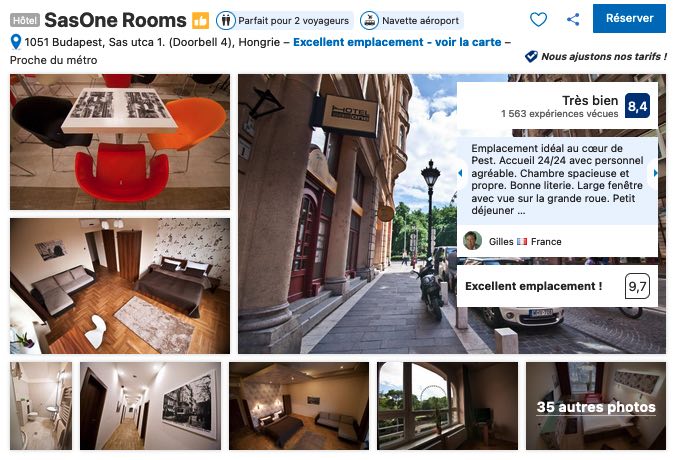Click the 9,7 location score box
Image resolution: width=677 pixels, height=460 pixels.
pyautogui.click(x=637, y=286)
